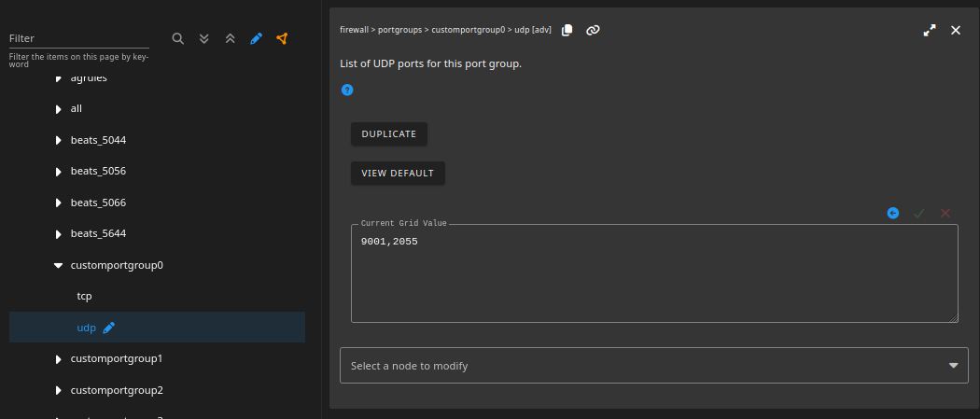
Task: Select the tcp item under customportgroup0
Action: [x=84, y=296]
